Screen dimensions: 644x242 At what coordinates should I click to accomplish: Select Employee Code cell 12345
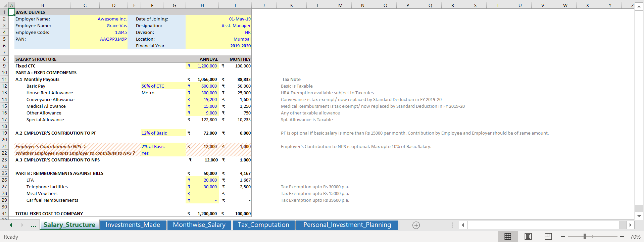(x=121, y=33)
